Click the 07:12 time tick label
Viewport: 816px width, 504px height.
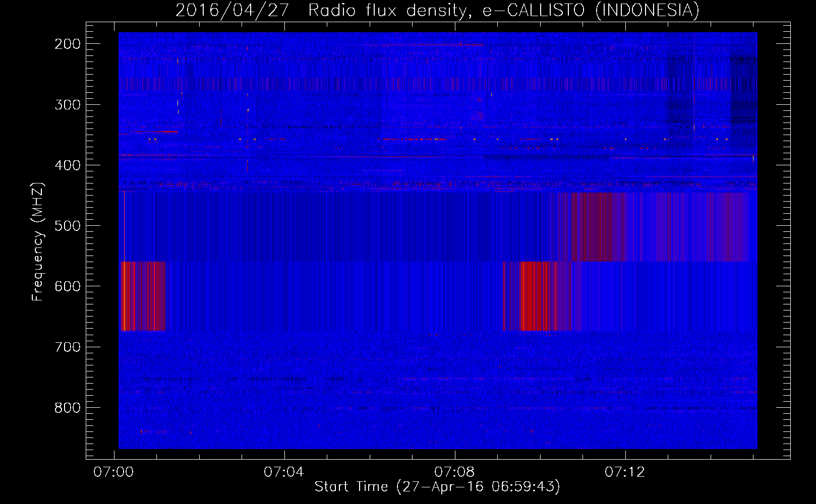click(x=625, y=472)
